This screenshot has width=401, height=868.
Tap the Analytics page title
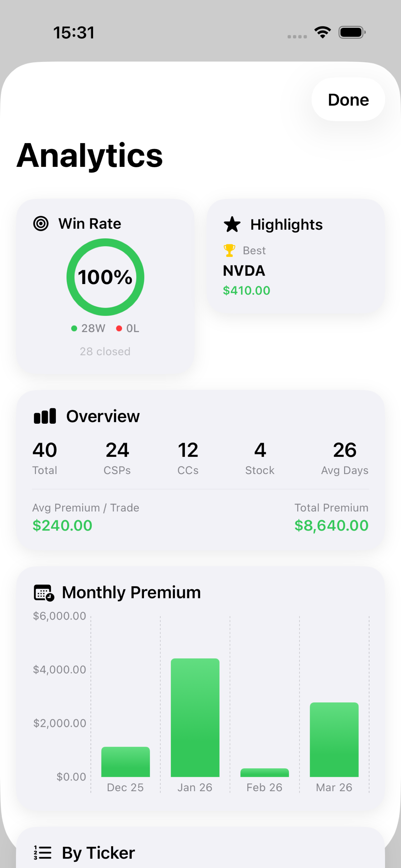click(90, 155)
